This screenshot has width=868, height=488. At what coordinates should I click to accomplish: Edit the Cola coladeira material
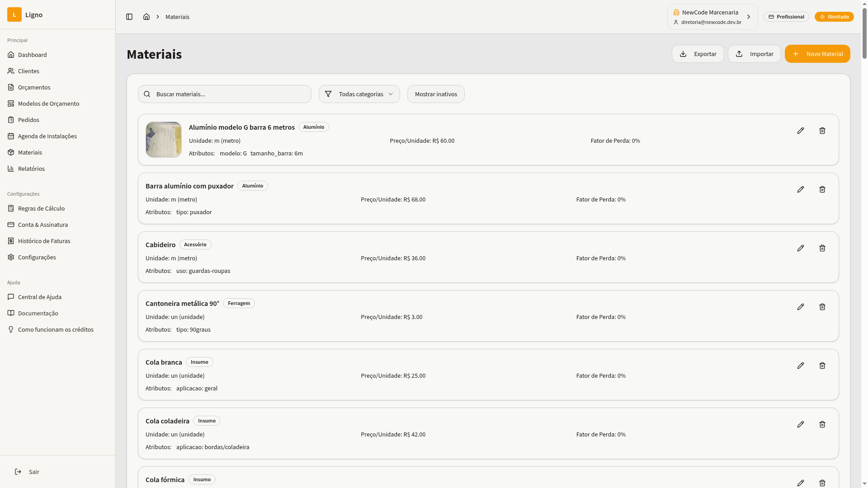(801, 424)
